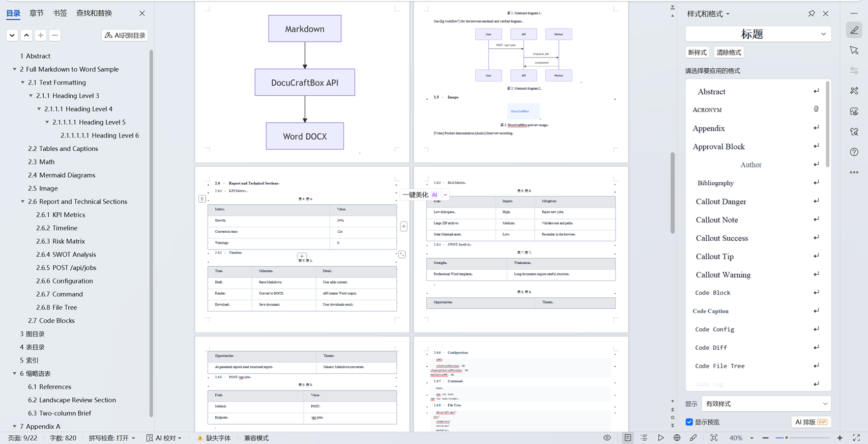Screen dimensions: 868x444
Task: Click the play triangle icon in status bar
Action: (660, 438)
